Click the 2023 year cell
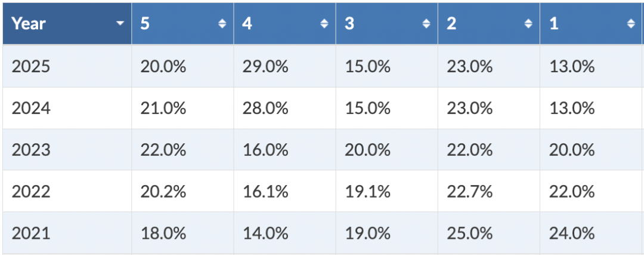Image resolution: width=644 pixels, height=255 pixels. coord(31,150)
